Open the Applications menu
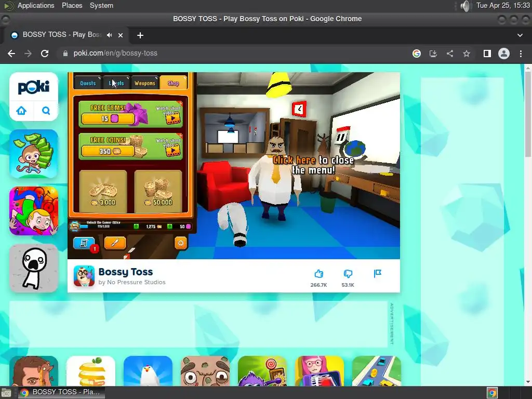This screenshot has width=532, height=399. point(36,5)
